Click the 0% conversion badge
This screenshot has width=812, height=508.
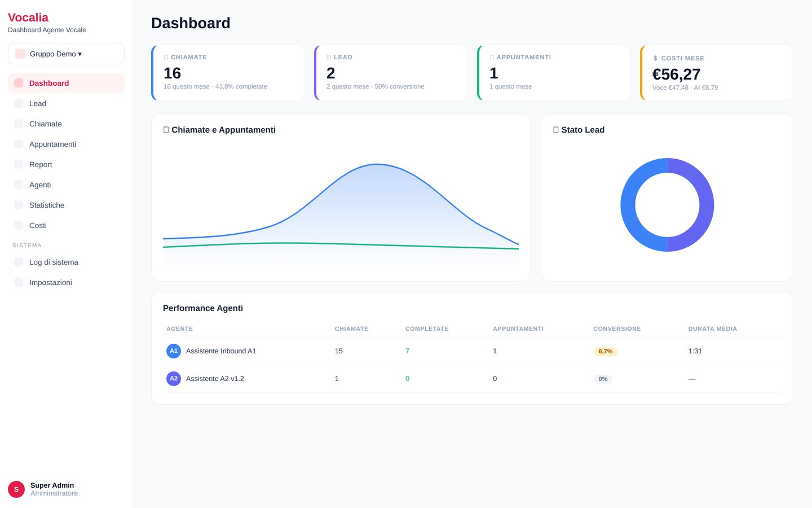[x=603, y=379]
